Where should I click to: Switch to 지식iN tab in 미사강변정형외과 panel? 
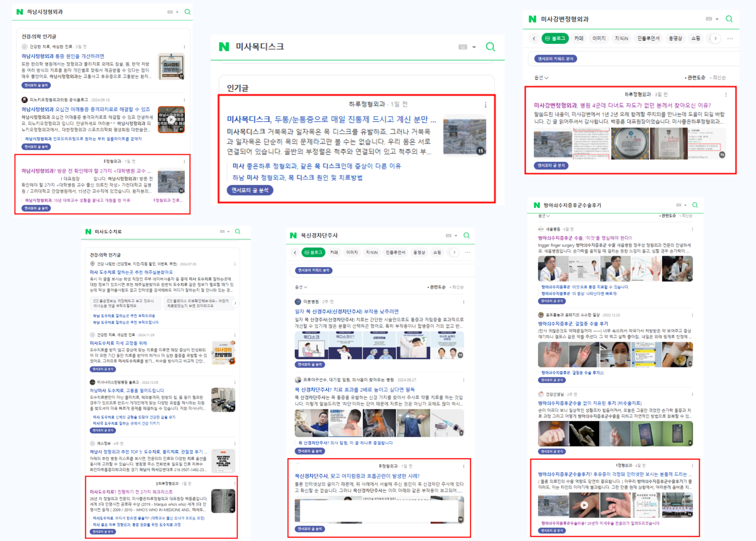621,39
